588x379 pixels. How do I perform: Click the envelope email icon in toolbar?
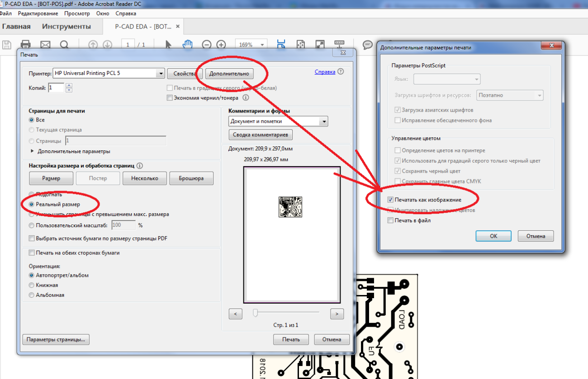pos(45,45)
